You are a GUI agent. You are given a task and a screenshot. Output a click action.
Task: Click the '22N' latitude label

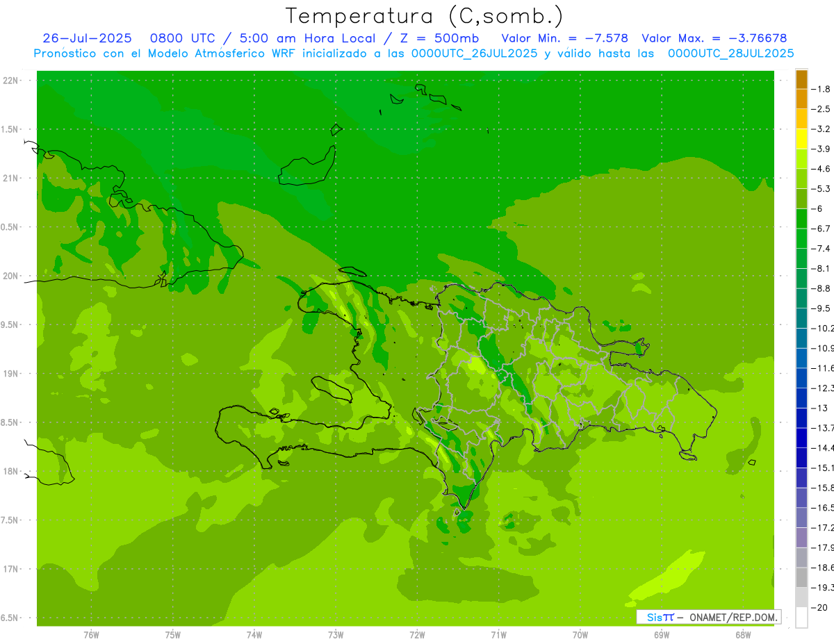[x=10, y=81]
